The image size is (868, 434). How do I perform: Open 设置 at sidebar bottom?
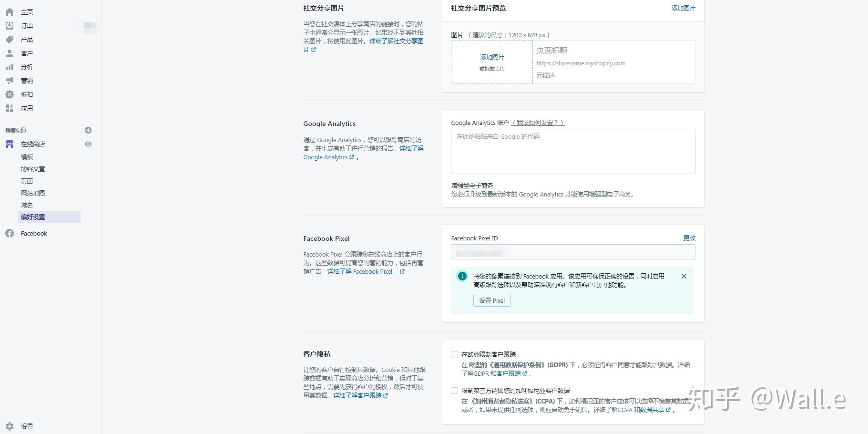click(27, 426)
